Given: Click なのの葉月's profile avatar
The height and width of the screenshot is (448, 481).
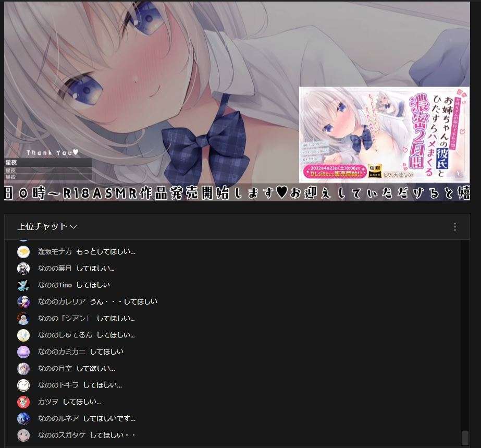Looking at the screenshot, I should click(23, 269).
